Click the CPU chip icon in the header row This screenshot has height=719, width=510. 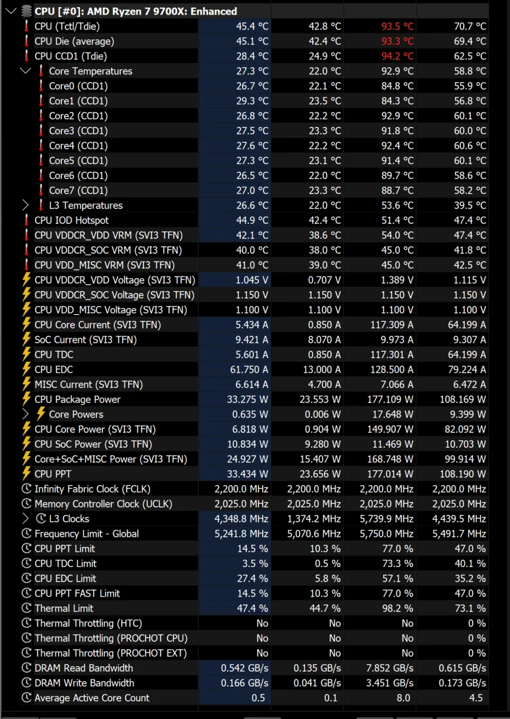click(x=27, y=11)
